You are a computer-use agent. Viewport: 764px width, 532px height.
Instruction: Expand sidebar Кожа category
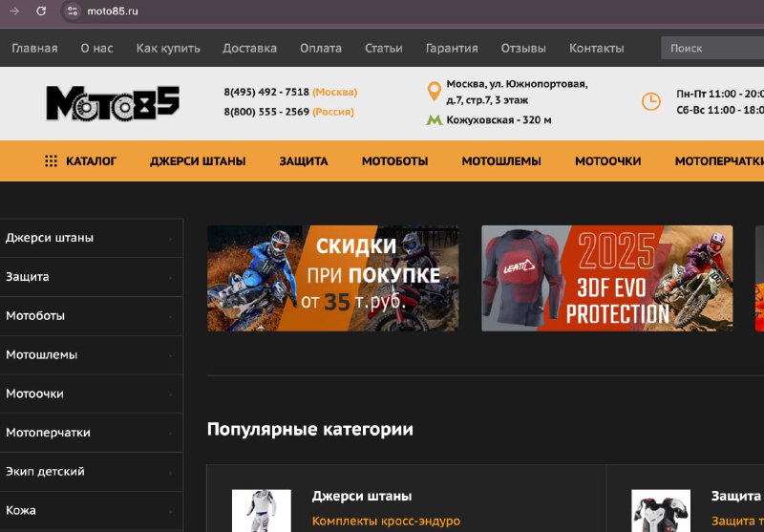point(91,511)
